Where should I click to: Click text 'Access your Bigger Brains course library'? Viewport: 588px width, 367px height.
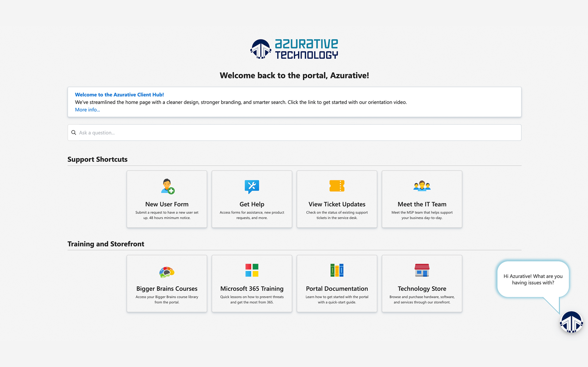click(167, 297)
